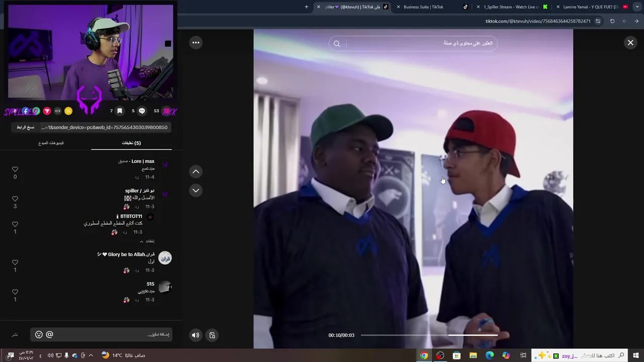The height and width of the screenshot is (362, 644).
Task: Share to WhatsApp icon
Action: point(36,111)
